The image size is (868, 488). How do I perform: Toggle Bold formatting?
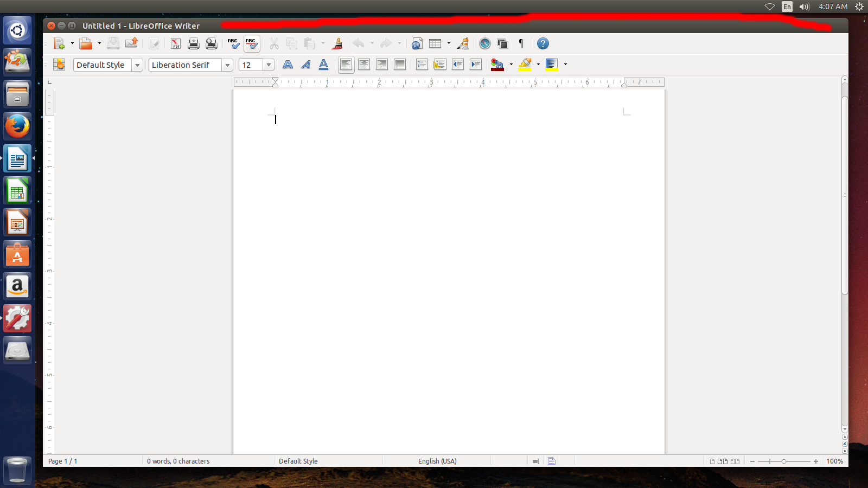click(x=288, y=65)
